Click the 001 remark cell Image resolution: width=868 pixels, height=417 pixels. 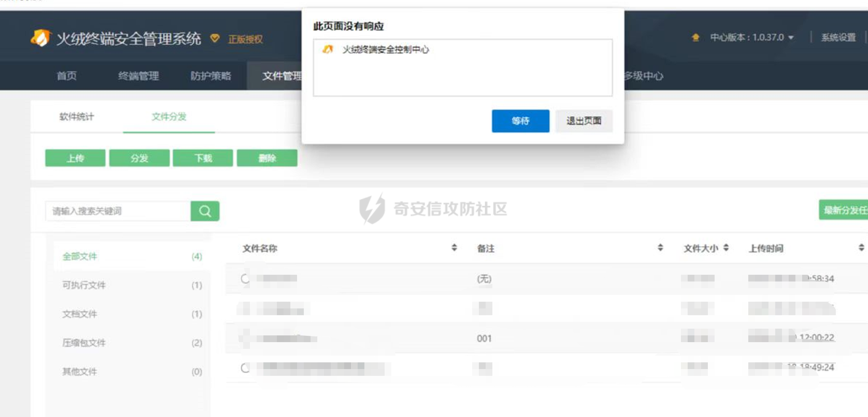(x=484, y=339)
